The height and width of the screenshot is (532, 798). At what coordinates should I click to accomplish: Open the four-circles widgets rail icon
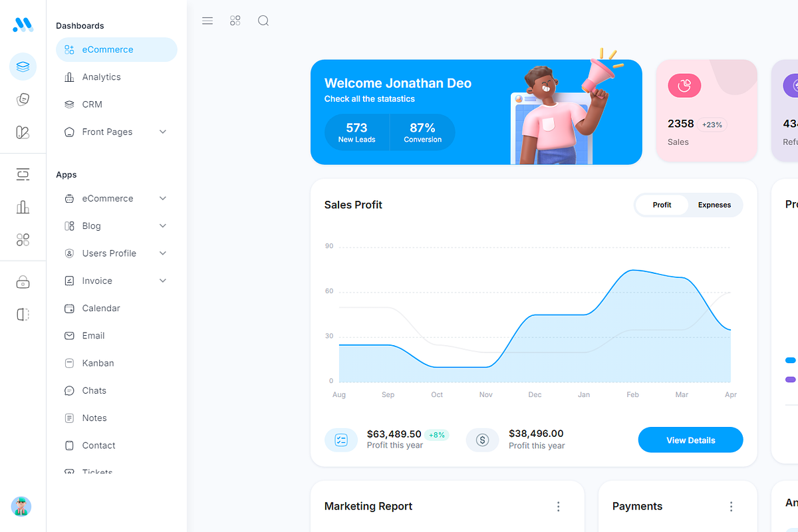click(x=23, y=240)
